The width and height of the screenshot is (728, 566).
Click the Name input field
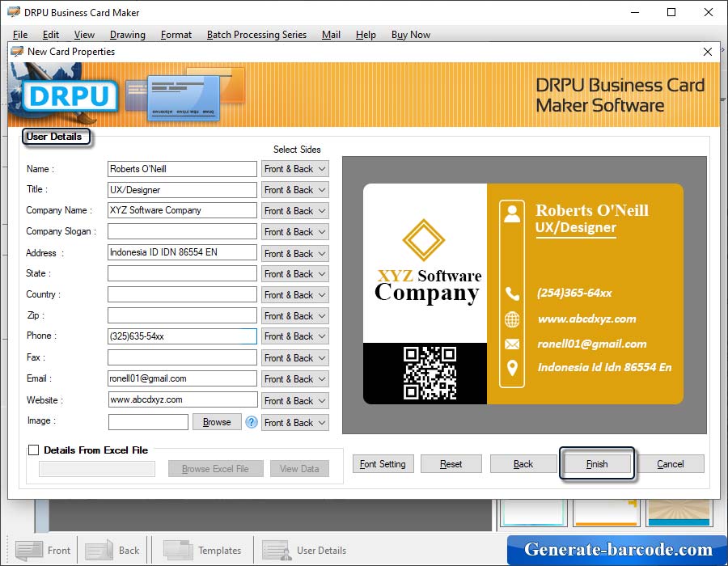point(182,169)
